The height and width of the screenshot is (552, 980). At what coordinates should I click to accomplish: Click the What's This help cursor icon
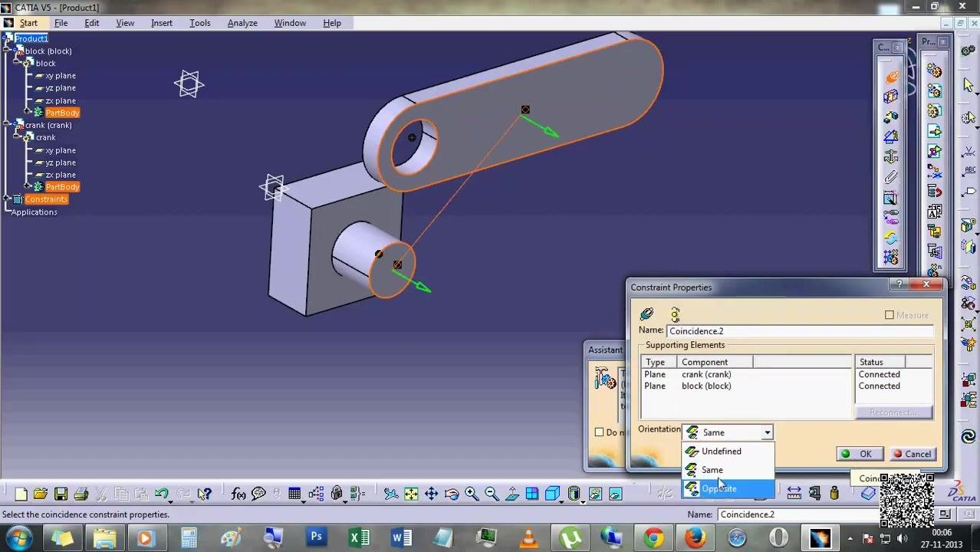point(204,494)
